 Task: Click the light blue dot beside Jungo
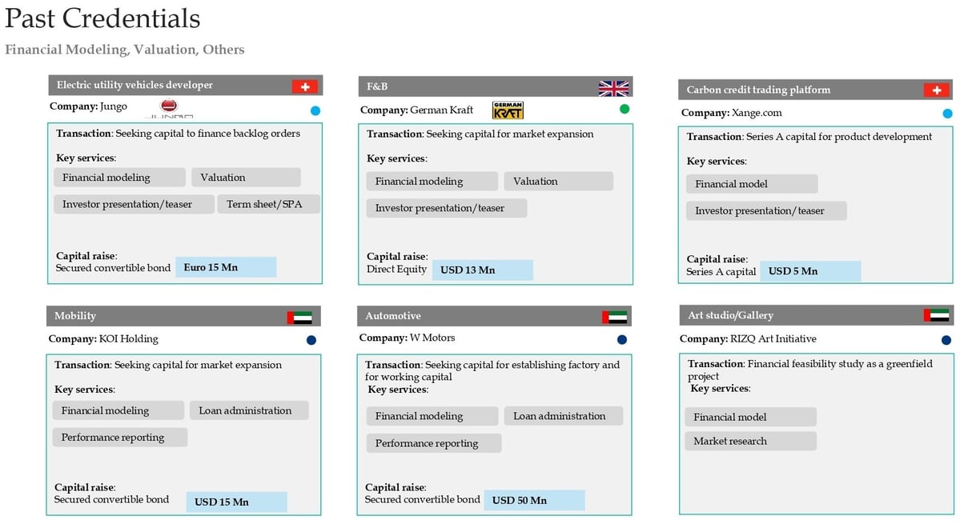315,111
